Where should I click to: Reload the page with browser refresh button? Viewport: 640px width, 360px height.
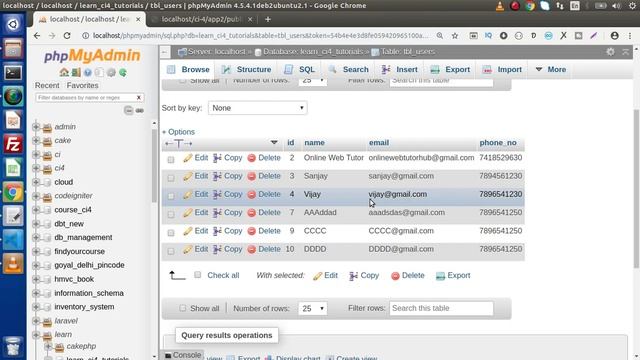coord(67,36)
